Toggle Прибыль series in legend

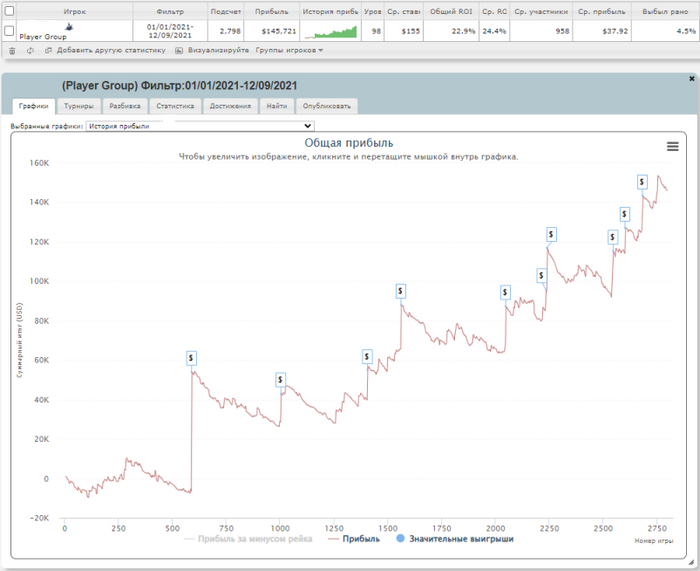pyautogui.click(x=354, y=539)
